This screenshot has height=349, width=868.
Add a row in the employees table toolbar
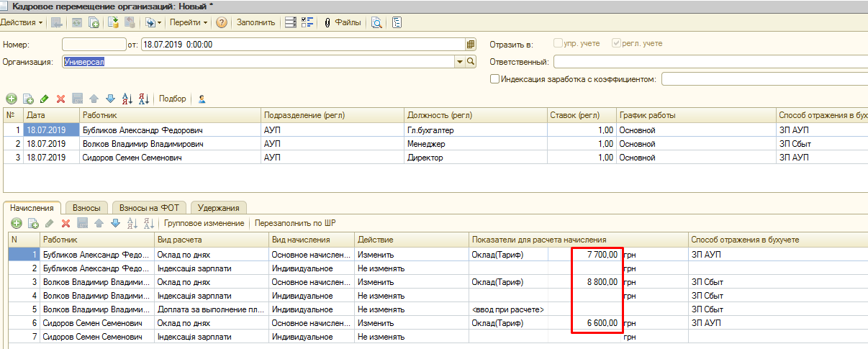click(11, 99)
